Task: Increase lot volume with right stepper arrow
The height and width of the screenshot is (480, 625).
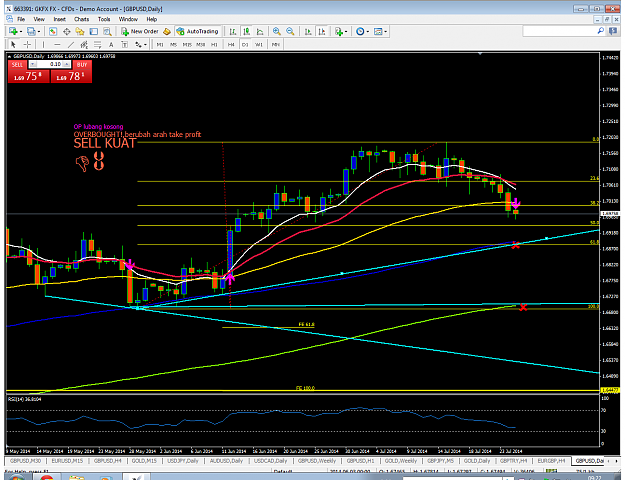Action: pyautogui.click(x=67, y=64)
